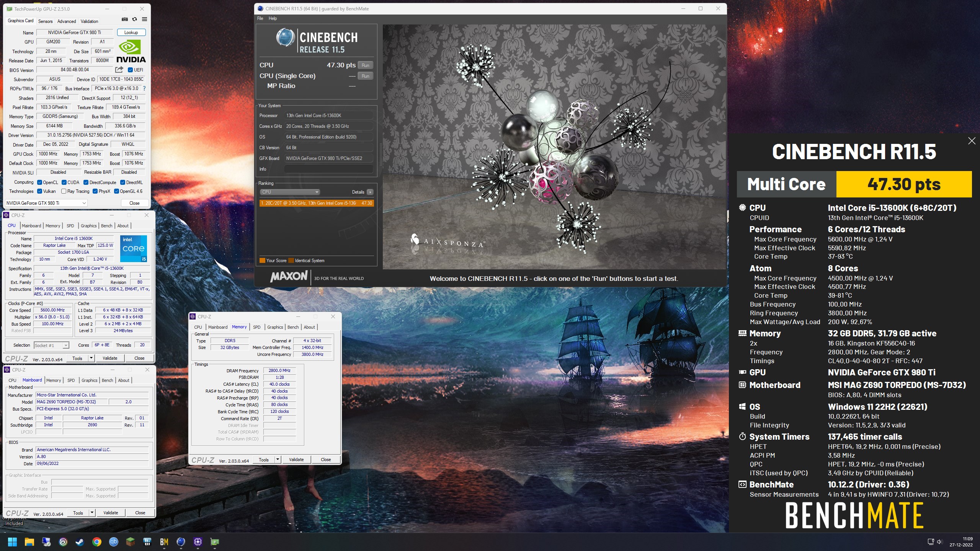Enable the Ray Tracing checkbox
The height and width of the screenshot is (551, 980).
pos(64,191)
